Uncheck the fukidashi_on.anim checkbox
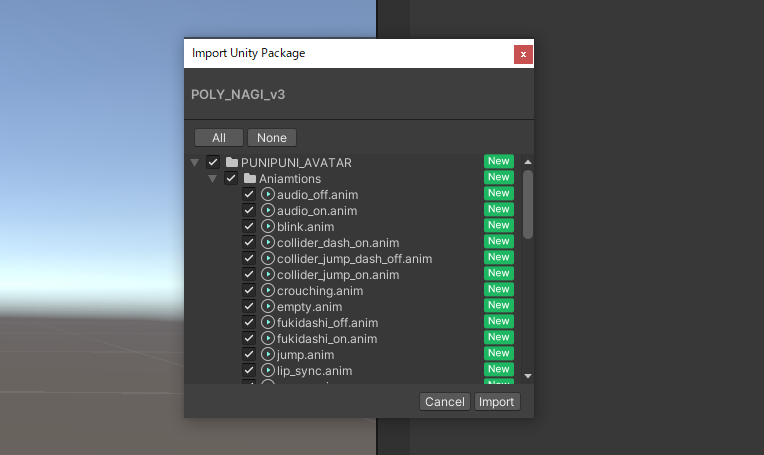The height and width of the screenshot is (455, 764). [249, 338]
